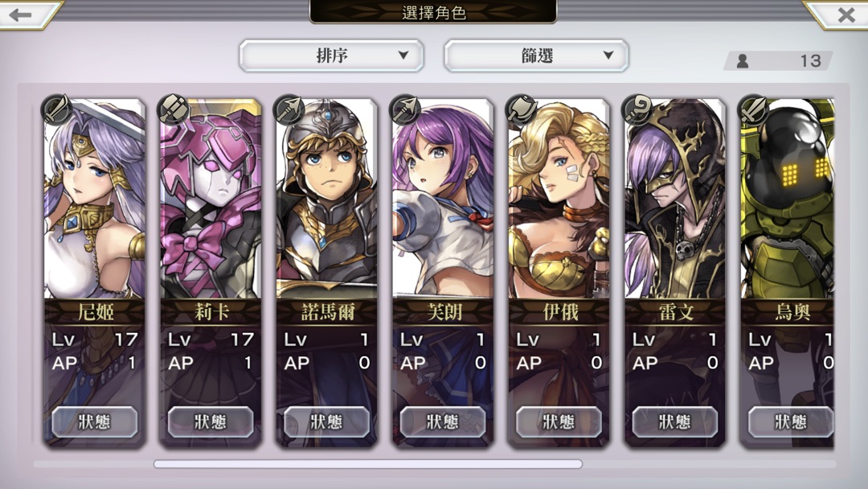Open 狀態 status for 尼姬

click(x=95, y=422)
